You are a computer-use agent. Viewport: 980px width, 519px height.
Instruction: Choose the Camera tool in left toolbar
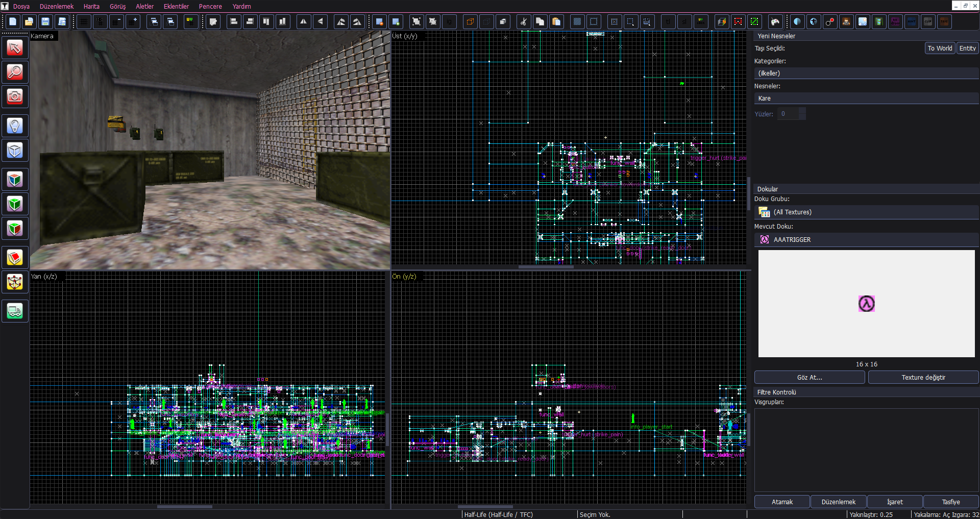pos(15,96)
